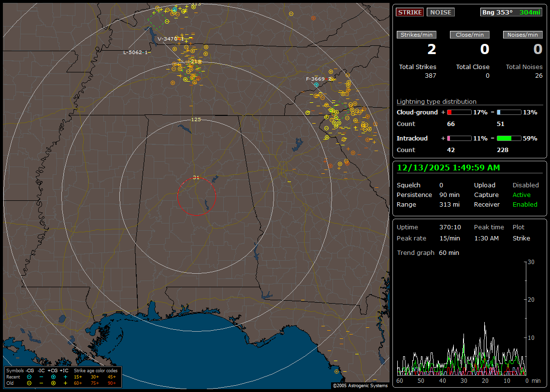This screenshot has height=392, width=550.
Task: Click the old positive intracloud plus symbol
Action: click(65, 383)
